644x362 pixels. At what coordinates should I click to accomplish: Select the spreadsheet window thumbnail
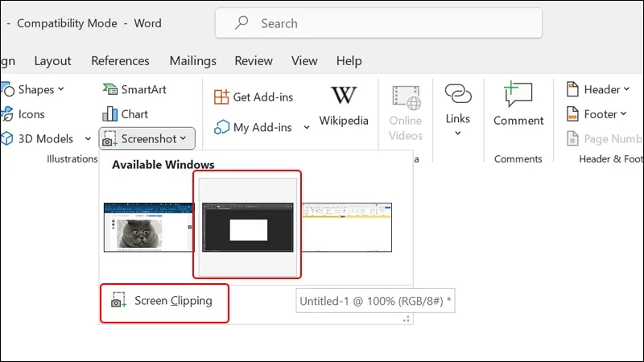click(347, 227)
